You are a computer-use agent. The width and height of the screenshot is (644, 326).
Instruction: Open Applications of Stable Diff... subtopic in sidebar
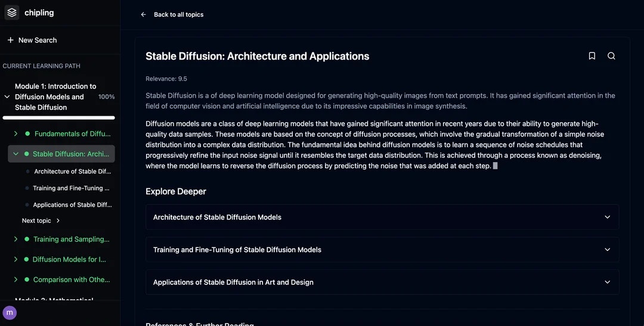(x=72, y=204)
